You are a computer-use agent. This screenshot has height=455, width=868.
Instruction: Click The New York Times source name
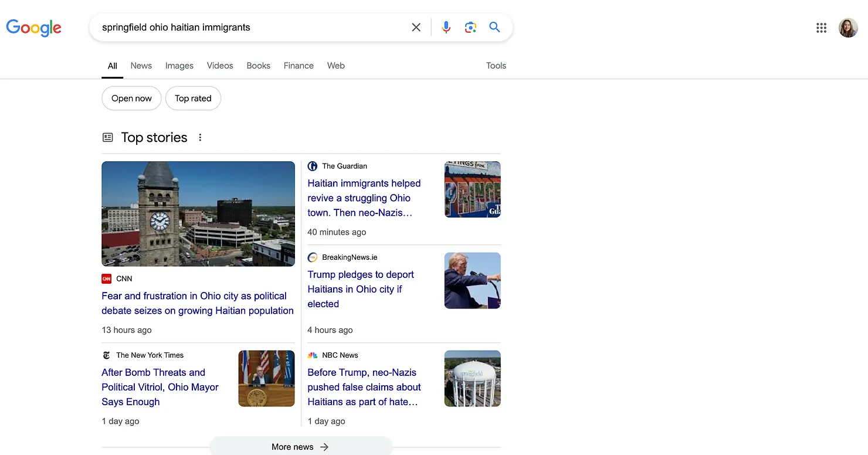point(150,355)
